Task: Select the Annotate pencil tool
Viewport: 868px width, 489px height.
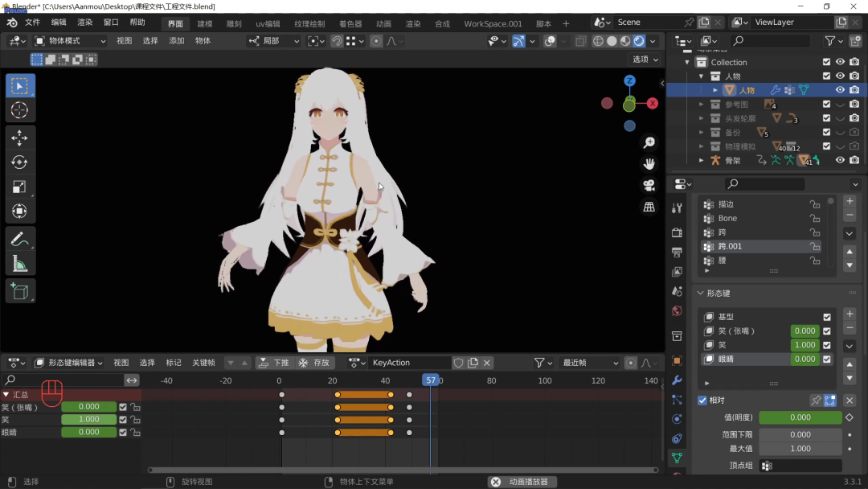Action: pos(20,239)
